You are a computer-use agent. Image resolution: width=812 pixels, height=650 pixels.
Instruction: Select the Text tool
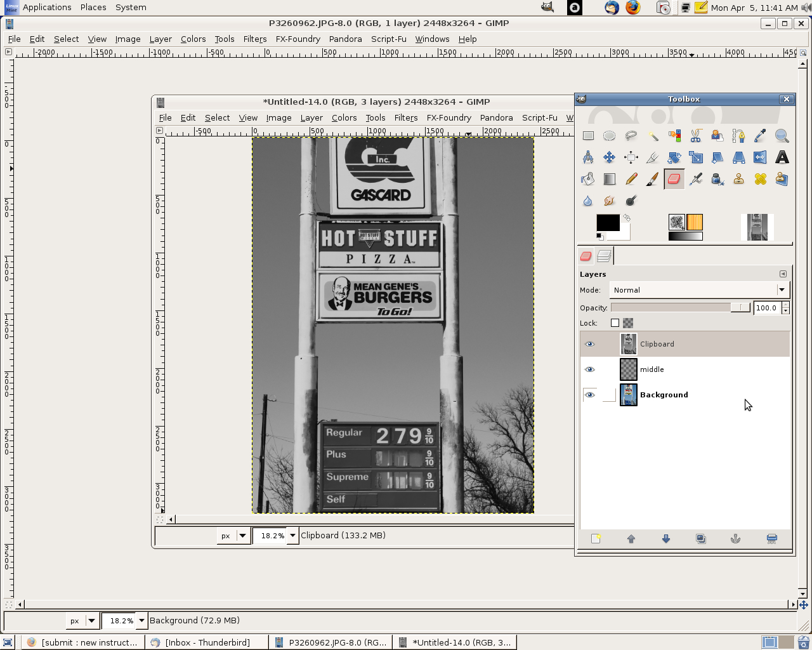click(782, 157)
